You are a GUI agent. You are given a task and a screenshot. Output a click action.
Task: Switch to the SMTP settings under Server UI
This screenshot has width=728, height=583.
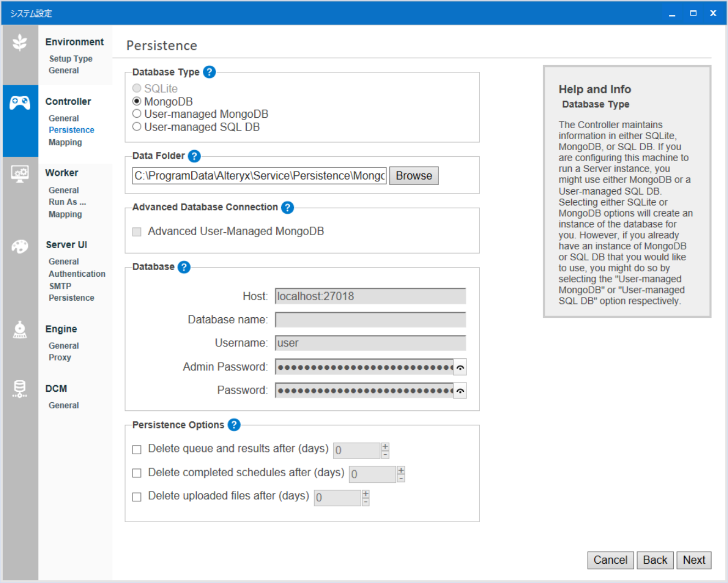coord(60,285)
